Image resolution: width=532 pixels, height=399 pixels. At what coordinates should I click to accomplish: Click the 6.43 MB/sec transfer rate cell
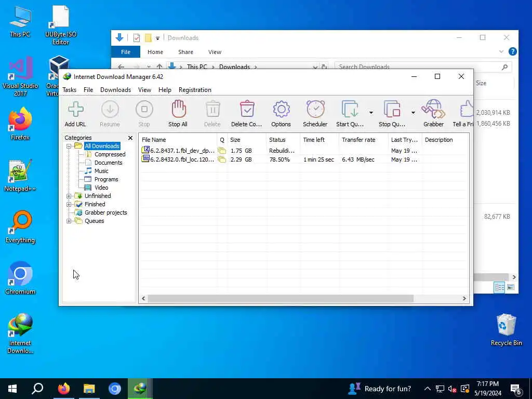pos(358,159)
